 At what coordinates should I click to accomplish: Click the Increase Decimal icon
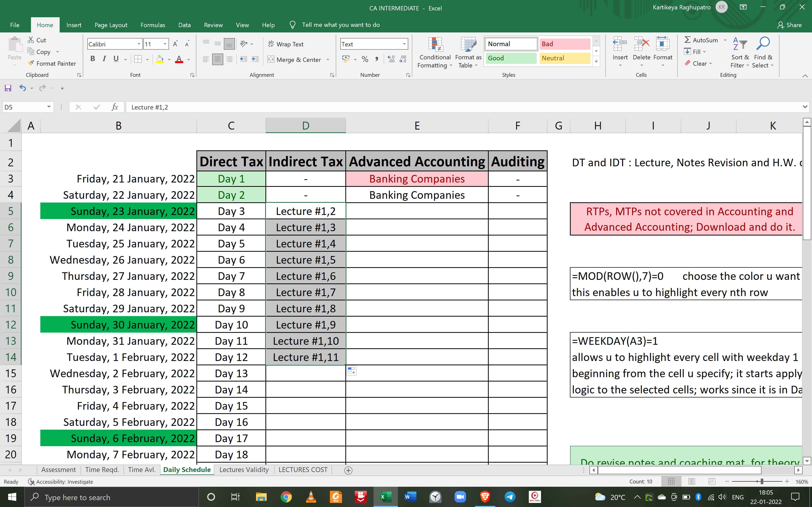(x=390, y=59)
